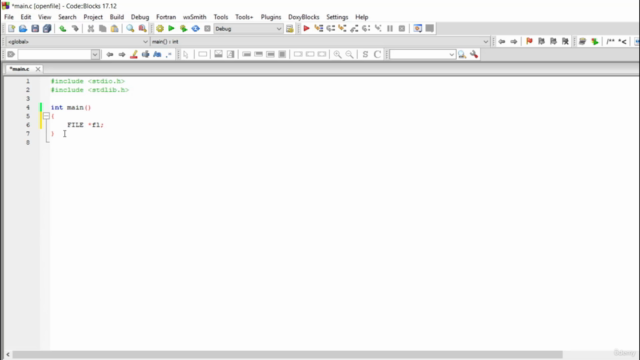
Task: Open the File menu
Action: point(9,17)
